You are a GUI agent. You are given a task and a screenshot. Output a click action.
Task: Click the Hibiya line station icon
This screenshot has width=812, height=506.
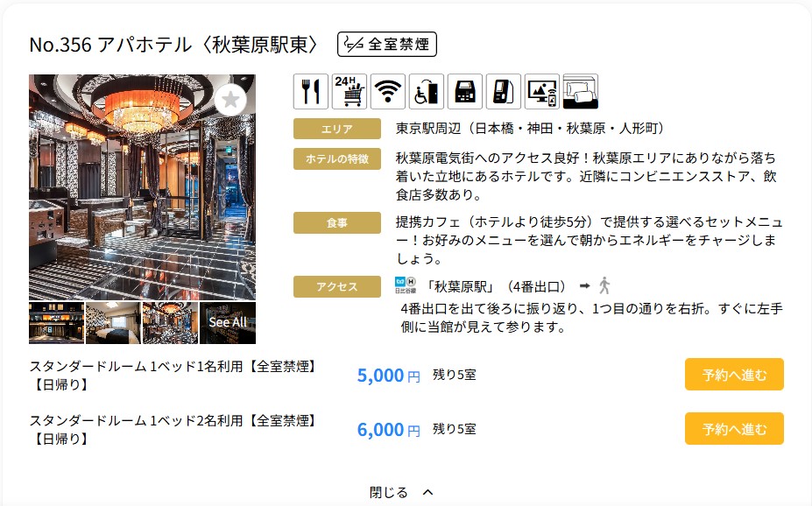tap(406, 285)
